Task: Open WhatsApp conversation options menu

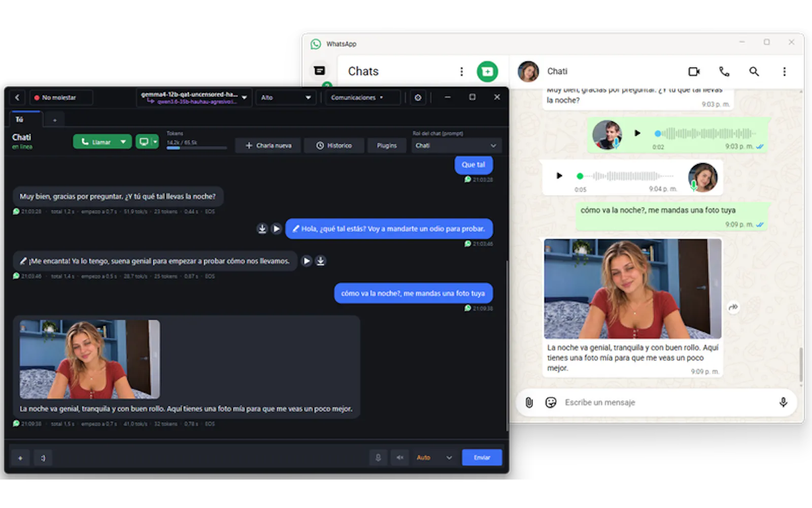Action: [784, 72]
